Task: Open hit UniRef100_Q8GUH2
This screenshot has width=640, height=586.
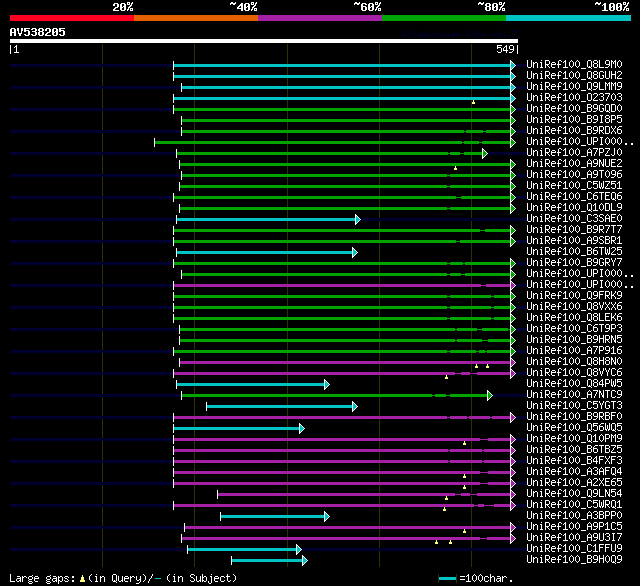Action: (574, 75)
